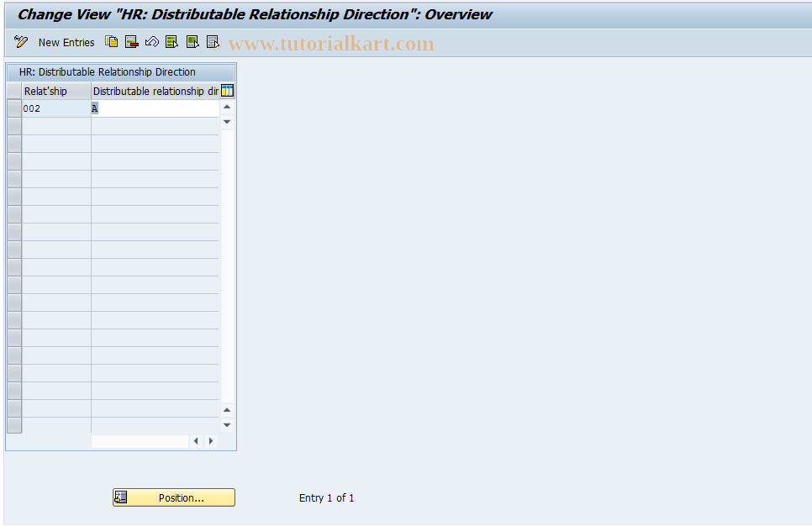Click 'Entry 1 of 1' status text

point(327,498)
